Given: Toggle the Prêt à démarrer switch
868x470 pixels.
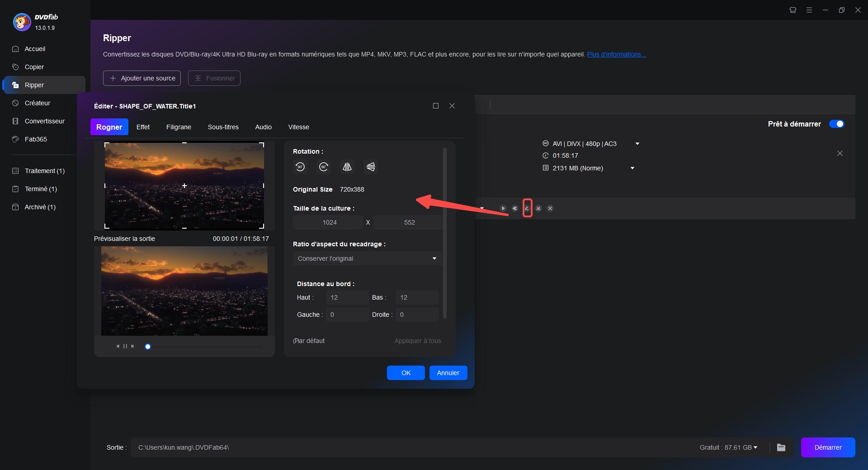Looking at the screenshot, I should pos(837,124).
